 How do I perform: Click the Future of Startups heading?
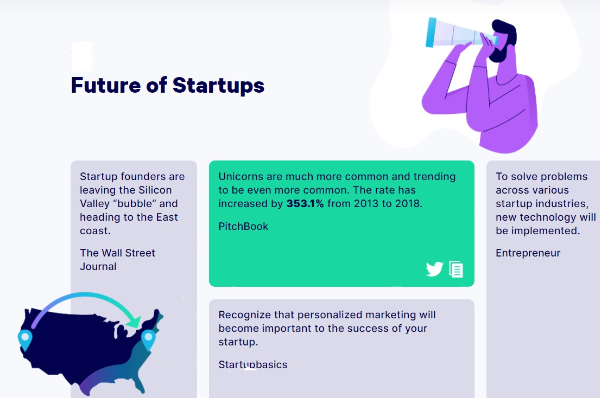pyautogui.click(x=168, y=85)
